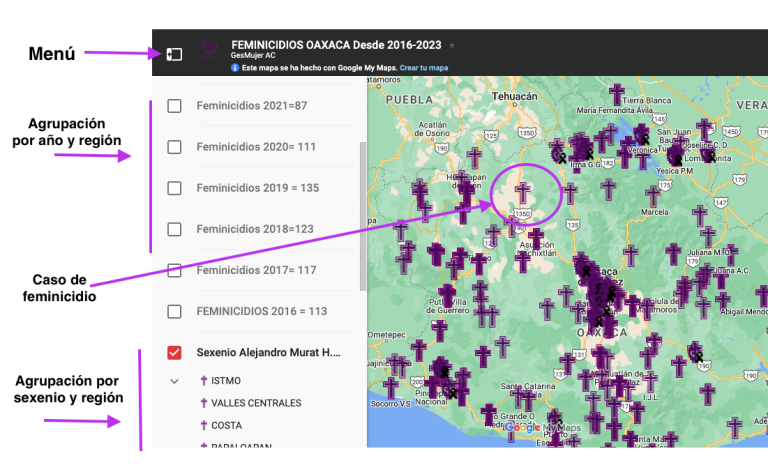Check the Feminicidios 2019 = 135 layer
The image size is (768, 465).
point(174,188)
